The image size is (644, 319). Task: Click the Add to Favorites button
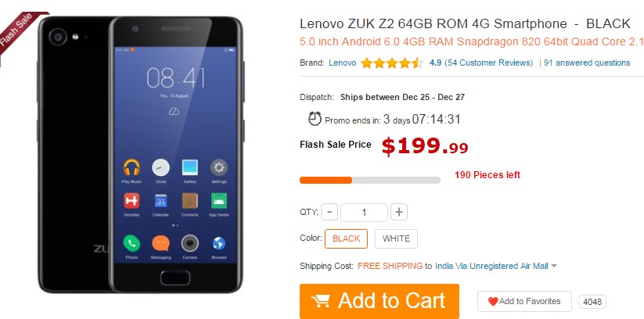pyautogui.click(x=524, y=302)
